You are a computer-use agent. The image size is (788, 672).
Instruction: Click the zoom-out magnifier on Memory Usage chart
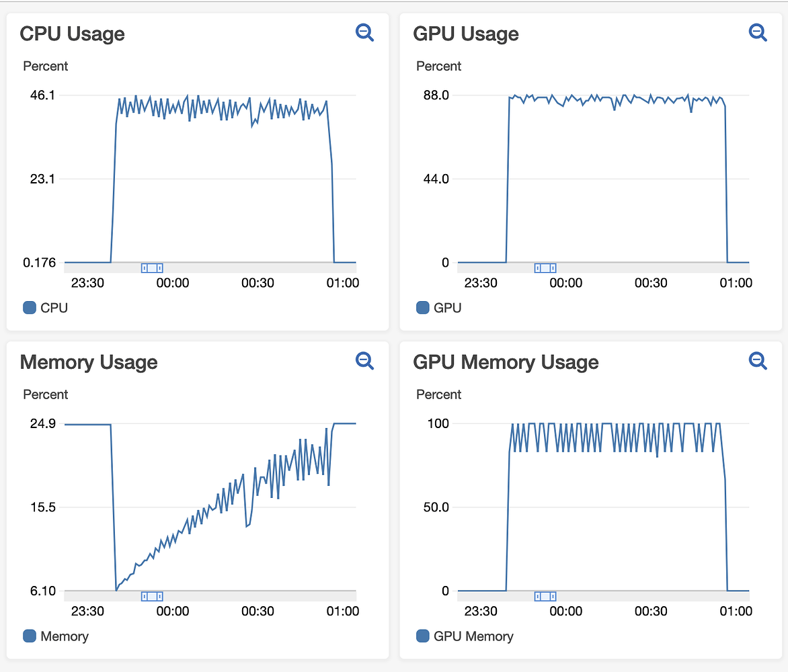click(x=364, y=361)
